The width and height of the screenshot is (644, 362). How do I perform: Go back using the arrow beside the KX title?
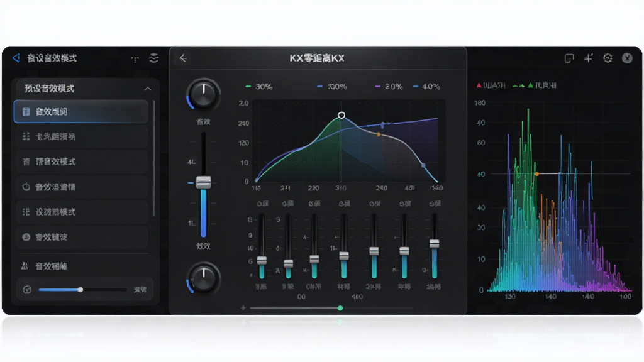pos(183,58)
